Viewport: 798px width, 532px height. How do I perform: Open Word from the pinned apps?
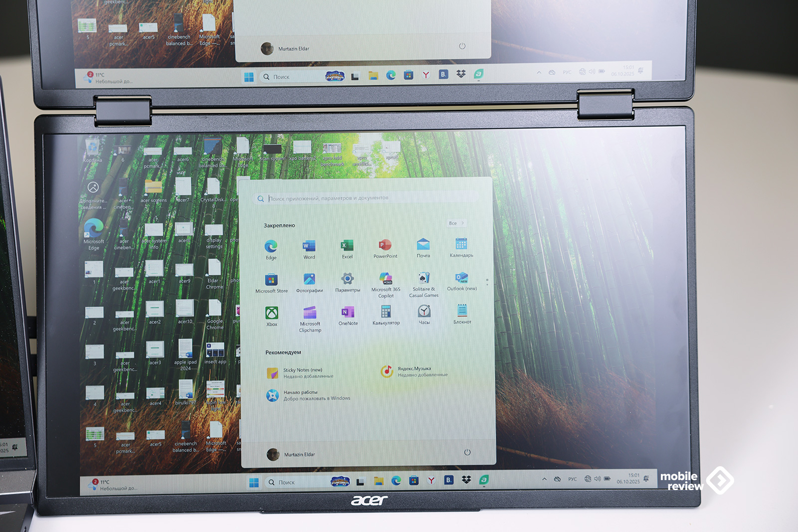point(309,248)
